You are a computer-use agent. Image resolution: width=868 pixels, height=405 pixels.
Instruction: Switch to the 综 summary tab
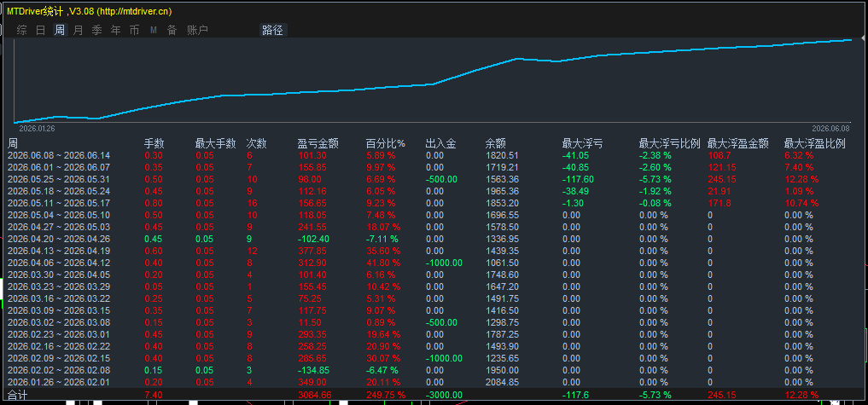click(x=22, y=31)
